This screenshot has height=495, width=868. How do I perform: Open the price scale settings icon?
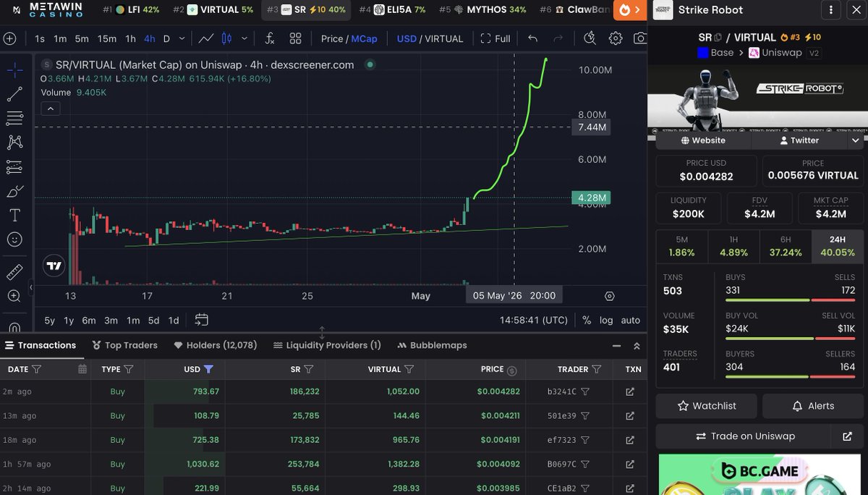(610, 296)
